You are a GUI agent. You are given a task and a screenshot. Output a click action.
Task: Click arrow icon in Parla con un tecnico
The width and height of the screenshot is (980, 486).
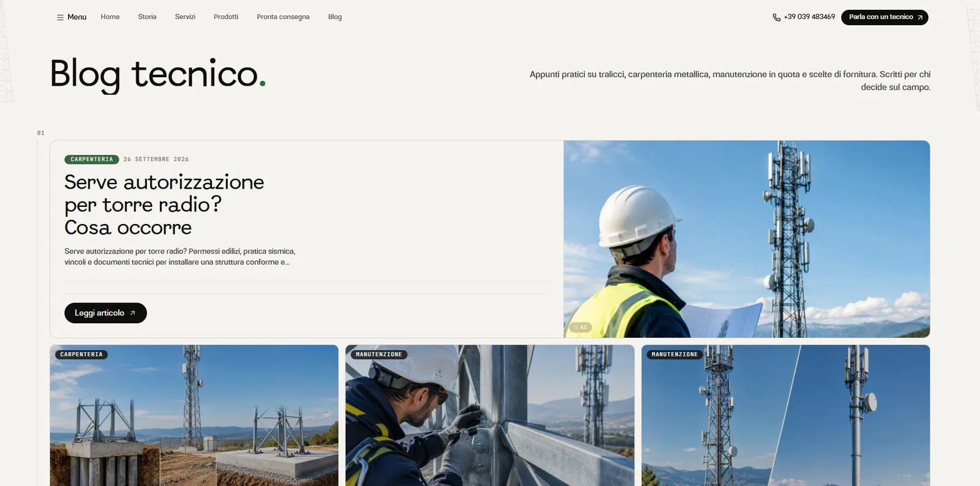[920, 17]
